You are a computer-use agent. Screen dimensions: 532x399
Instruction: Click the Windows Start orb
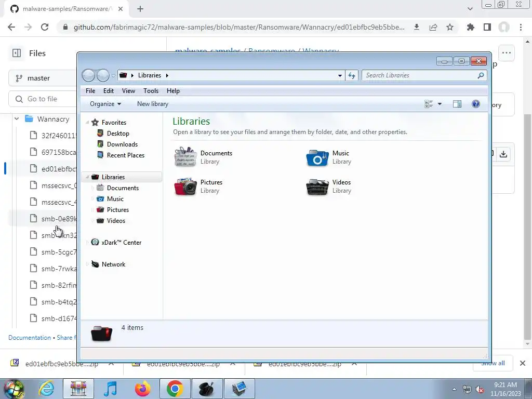click(x=14, y=389)
